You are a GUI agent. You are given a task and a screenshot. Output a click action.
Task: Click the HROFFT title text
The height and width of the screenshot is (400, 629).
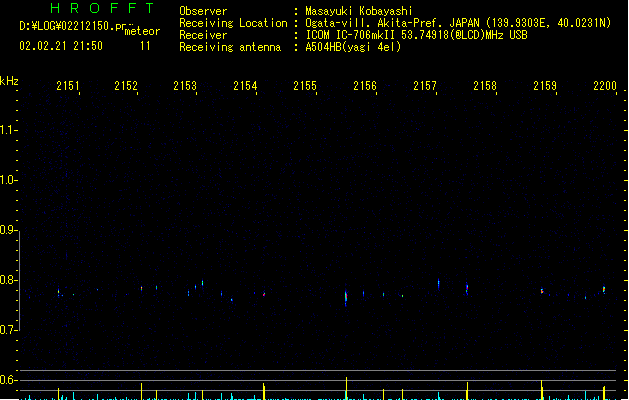(102, 8)
